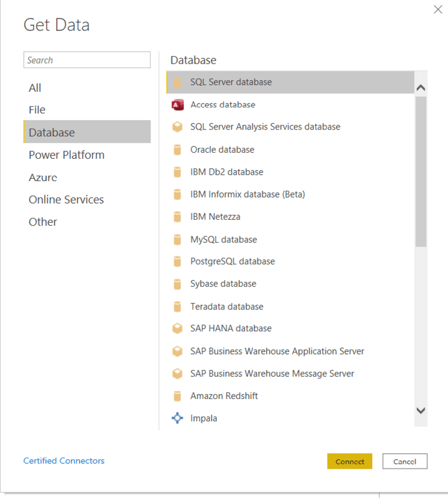Image resolution: width=448 pixels, height=498 pixels.
Task: Select 'IBM Netezza' text
Action: click(215, 216)
